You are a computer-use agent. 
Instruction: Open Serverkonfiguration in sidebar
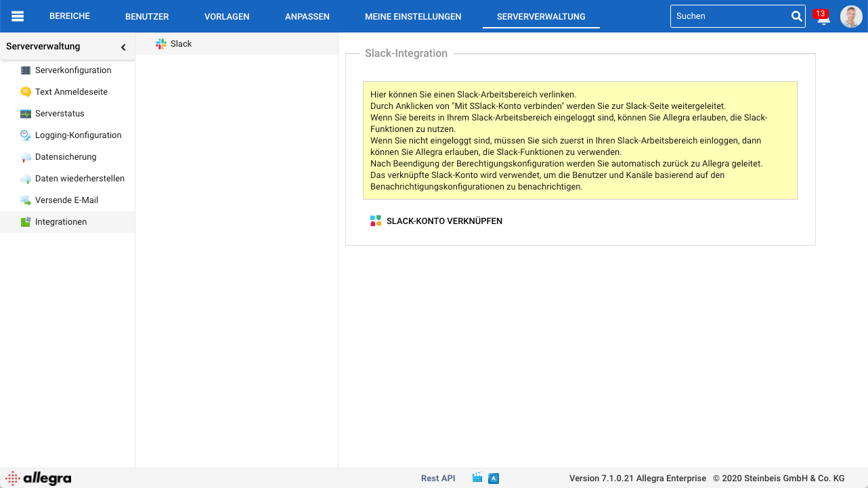[73, 70]
